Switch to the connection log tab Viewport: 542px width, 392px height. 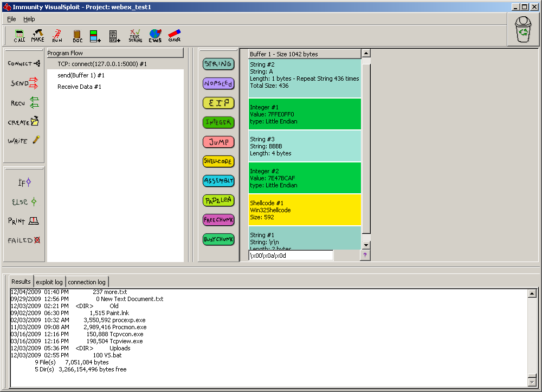pos(87,282)
